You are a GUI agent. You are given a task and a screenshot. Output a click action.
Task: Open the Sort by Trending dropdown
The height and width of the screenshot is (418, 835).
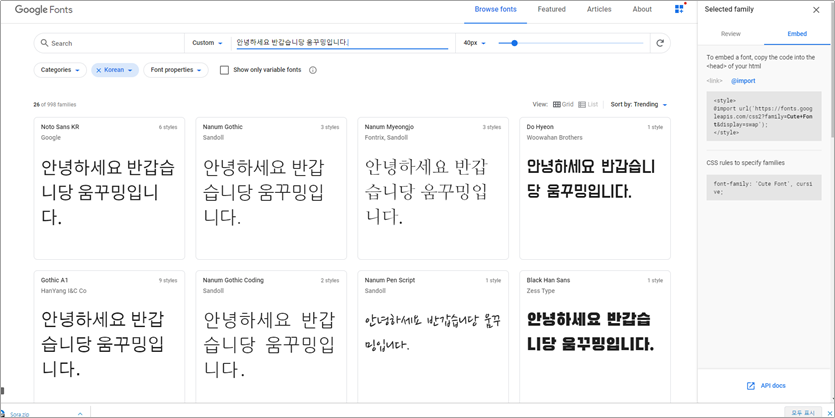(x=638, y=104)
